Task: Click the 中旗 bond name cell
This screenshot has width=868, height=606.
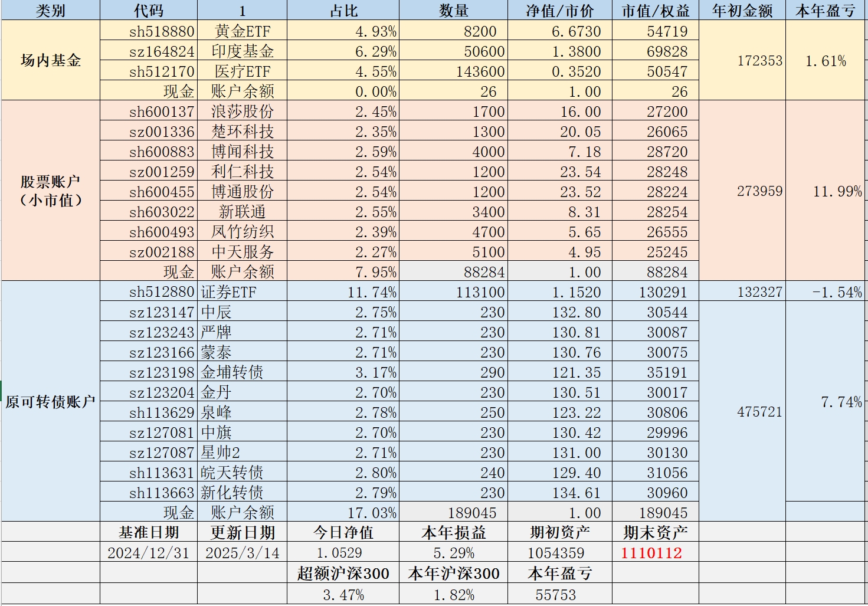Action: pos(243,433)
